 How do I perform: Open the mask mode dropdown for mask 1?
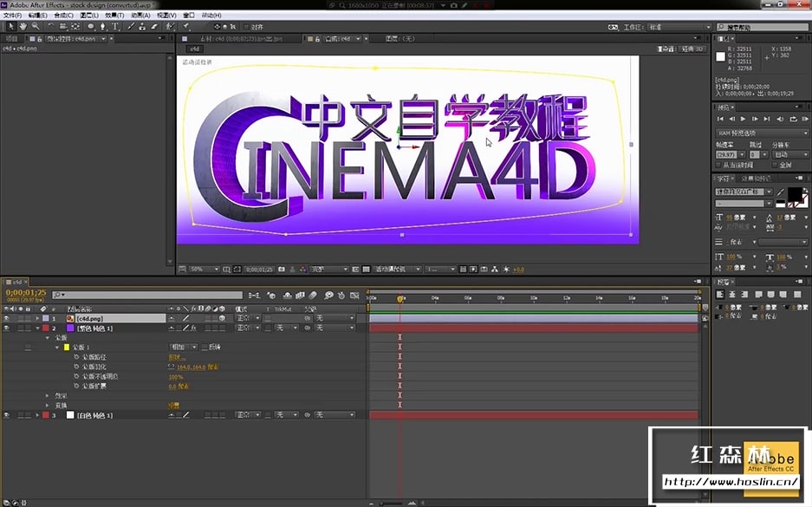[184, 347]
